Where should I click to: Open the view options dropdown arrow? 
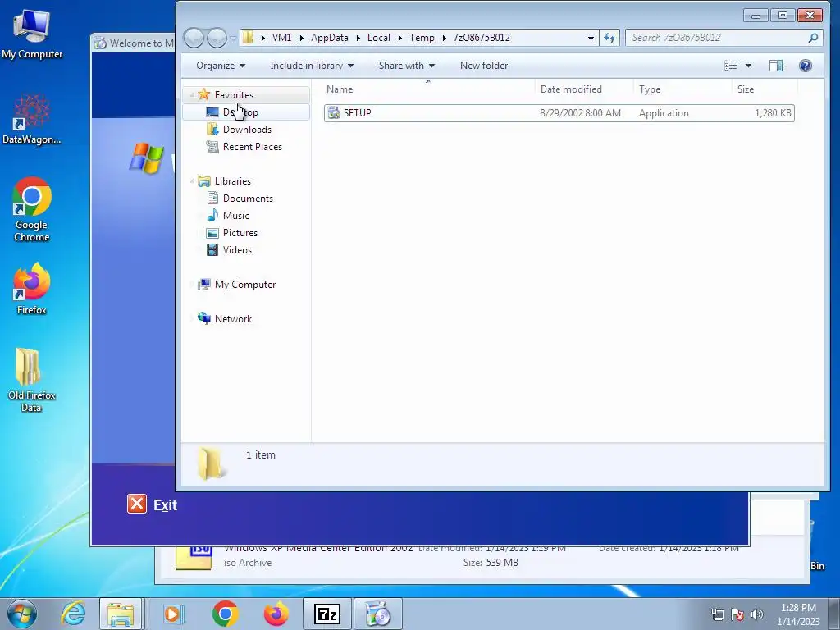748,66
